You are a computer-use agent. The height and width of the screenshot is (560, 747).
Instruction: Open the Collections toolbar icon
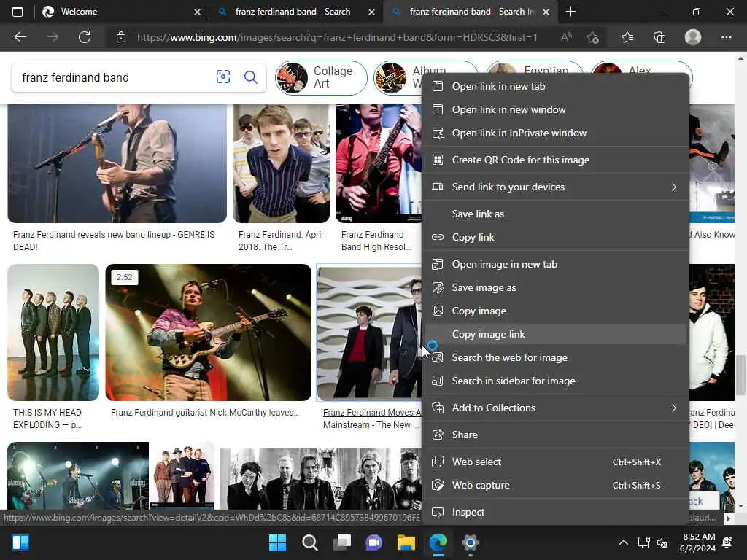click(x=659, y=37)
